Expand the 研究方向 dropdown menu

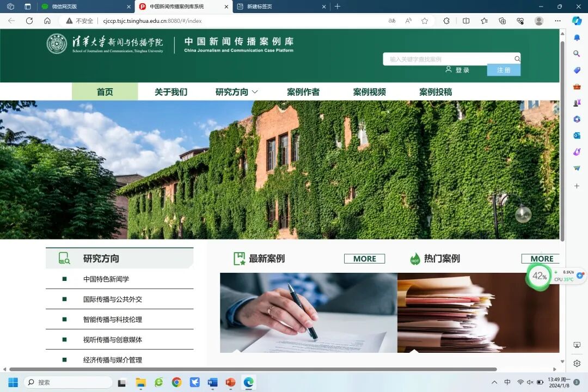(x=237, y=92)
